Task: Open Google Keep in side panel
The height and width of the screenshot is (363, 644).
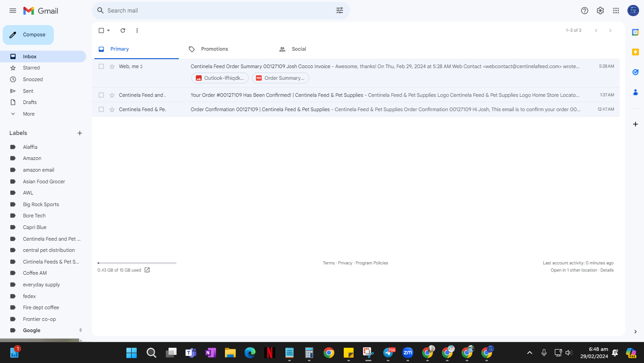Action: [635, 52]
